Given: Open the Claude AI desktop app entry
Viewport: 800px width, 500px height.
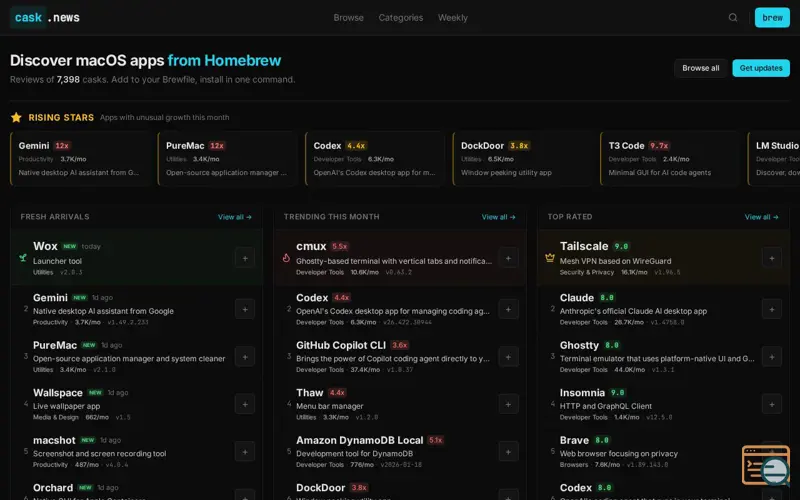Looking at the screenshot, I should pos(664,309).
